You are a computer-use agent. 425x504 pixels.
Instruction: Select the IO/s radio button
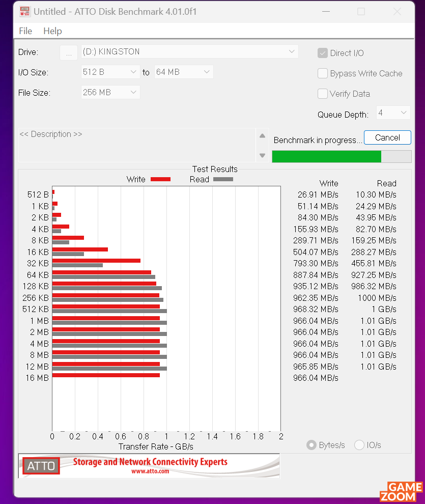point(359,445)
